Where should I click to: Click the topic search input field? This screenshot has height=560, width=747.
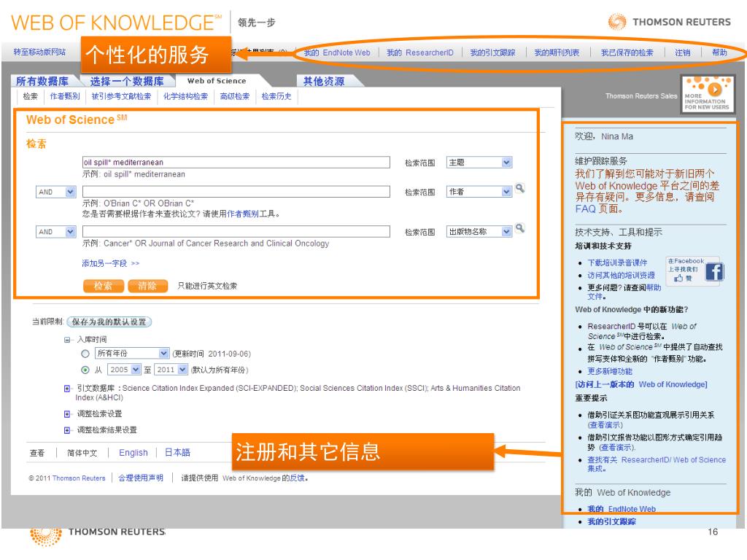point(236,163)
